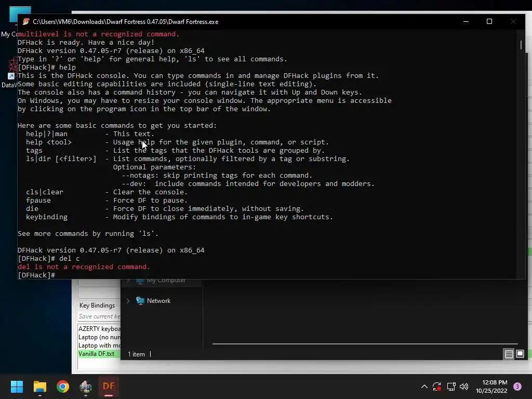Click the 'del c' command line text
532x399 pixels.
pyautogui.click(x=70, y=259)
